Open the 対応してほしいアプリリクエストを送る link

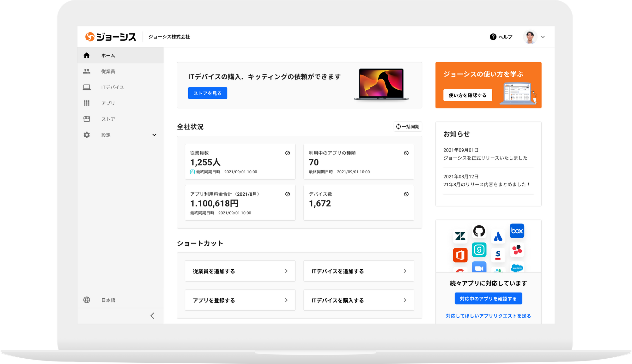tap(488, 316)
